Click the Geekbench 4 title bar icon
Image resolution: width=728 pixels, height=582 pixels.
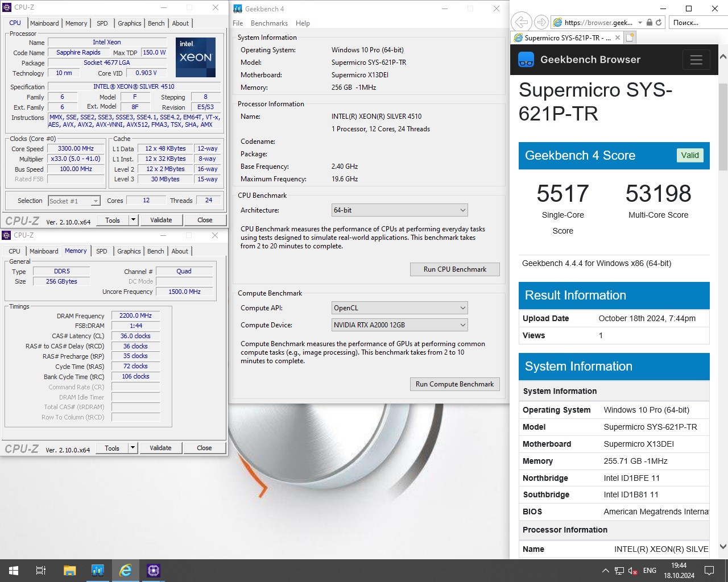[x=238, y=9]
